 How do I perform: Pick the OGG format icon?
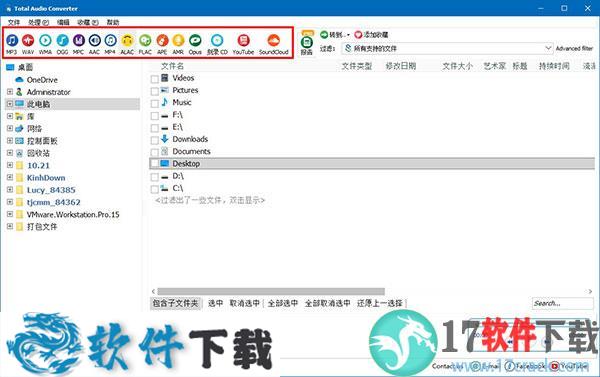(62, 40)
